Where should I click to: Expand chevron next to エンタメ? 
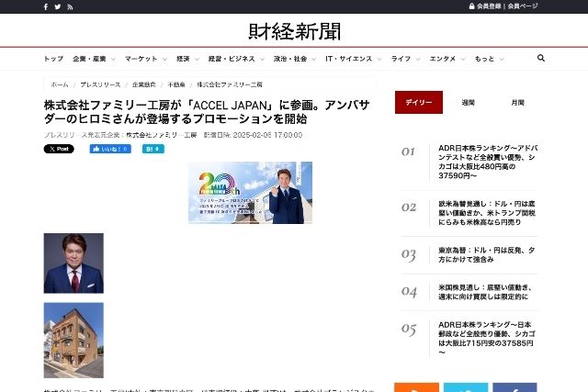click(x=463, y=59)
